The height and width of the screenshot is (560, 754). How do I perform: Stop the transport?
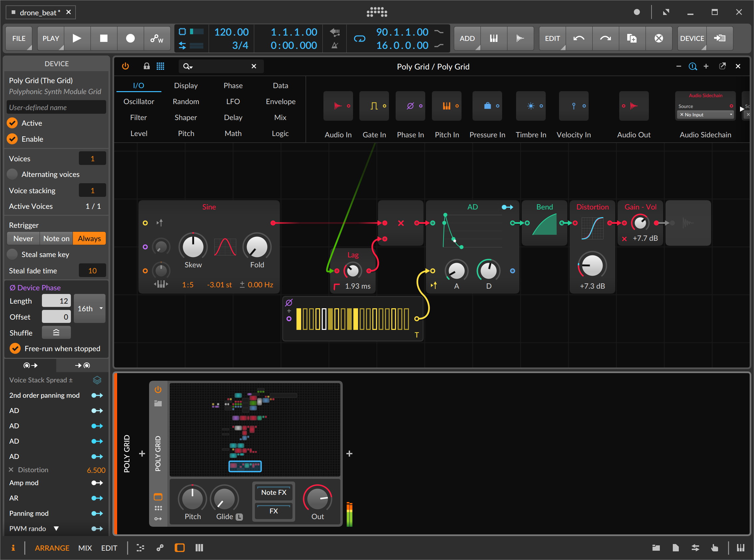pyautogui.click(x=104, y=38)
